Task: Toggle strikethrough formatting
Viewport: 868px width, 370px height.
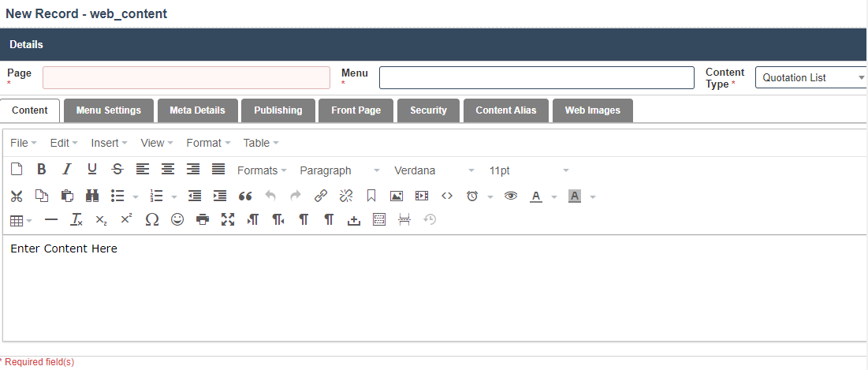Action: tap(117, 170)
